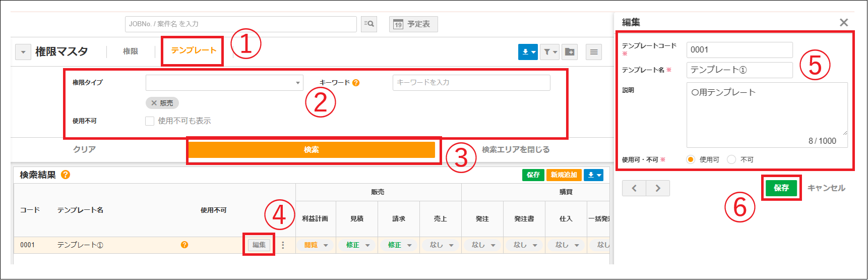Screen dimensions: 868x280
Task: Click the 使用不可 column header
Action: tap(214, 210)
